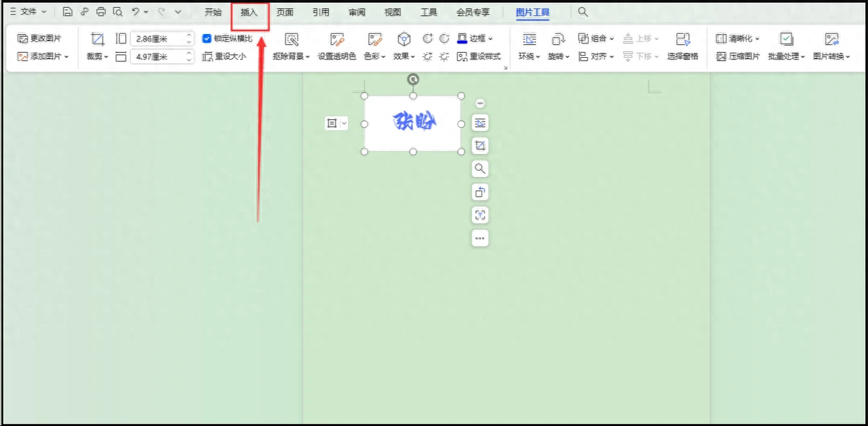Click the 设置透明色 tool icon

pyautogui.click(x=337, y=39)
